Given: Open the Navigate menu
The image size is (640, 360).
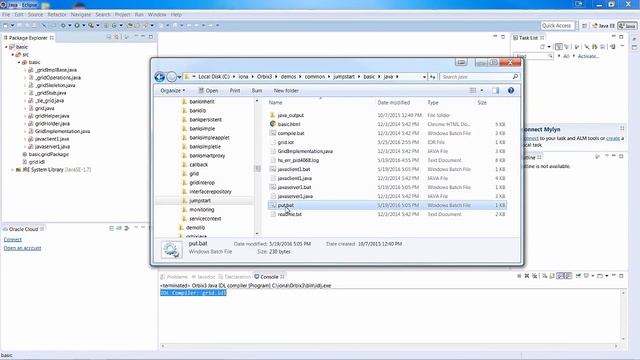Looking at the screenshot, I should (81, 14).
